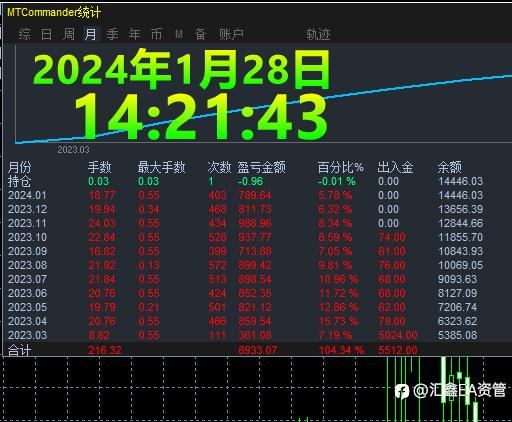The image size is (512, 422).
Task: Click the MTCommander统计 panel title
Action: (x=54, y=13)
